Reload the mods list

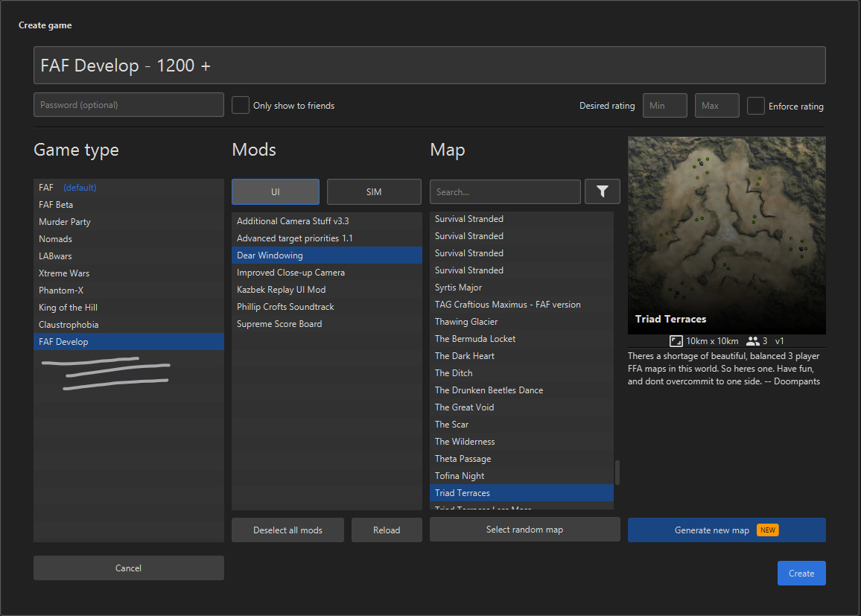[387, 530]
